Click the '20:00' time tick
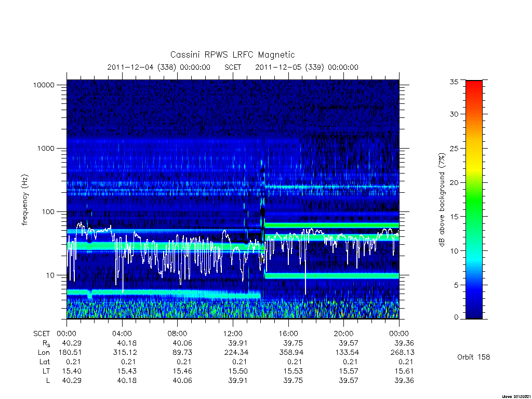The width and height of the screenshot is (532, 399). coord(344,334)
